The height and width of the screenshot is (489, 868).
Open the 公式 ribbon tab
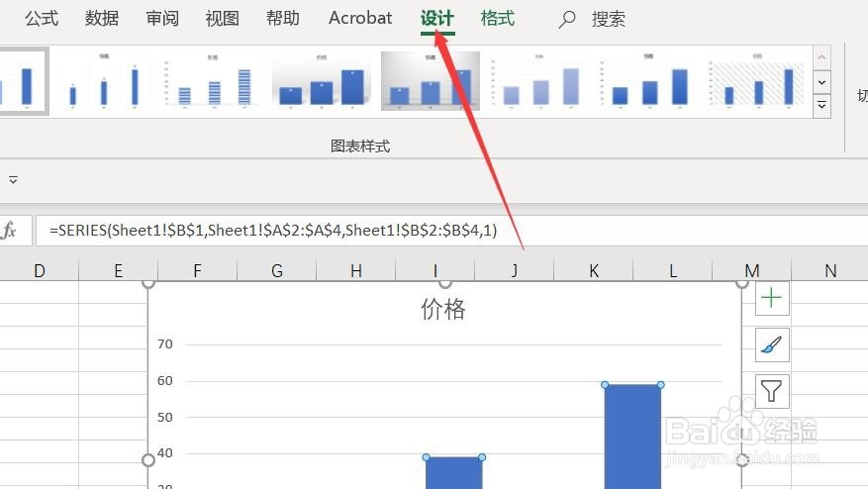42,18
